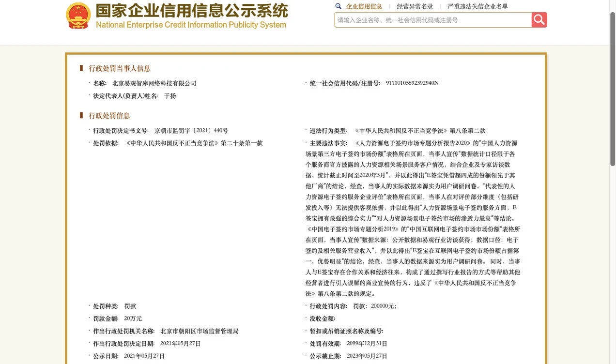
Task: Select the 企业信用信息 tab
Action: pyautogui.click(x=364, y=6)
